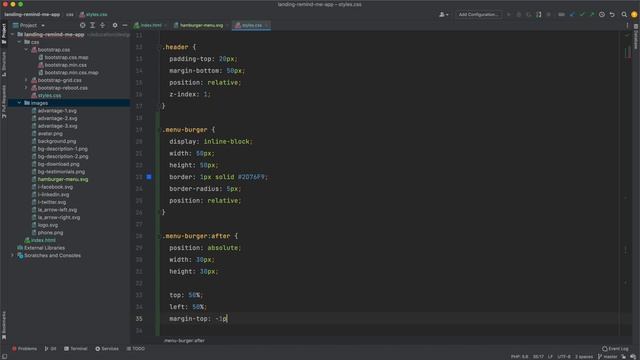640x360 pixels.
Task: Open Search Everywhere magnifier icon
Action: pyautogui.click(x=624, y=14)
